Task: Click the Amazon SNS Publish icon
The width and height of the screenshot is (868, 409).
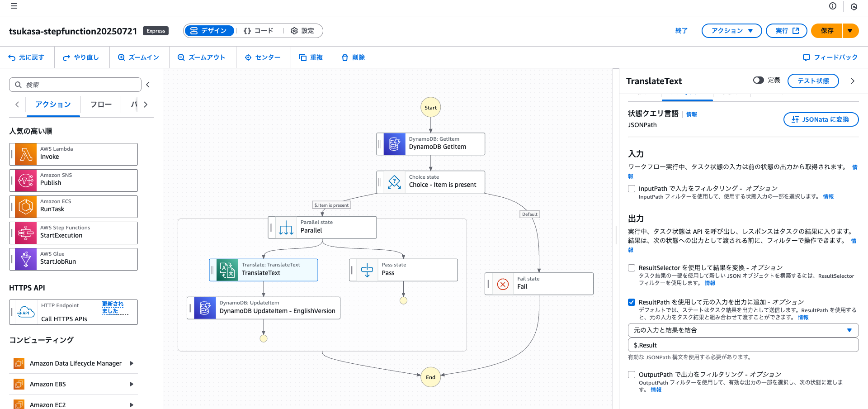Action: tap(26, 181)
